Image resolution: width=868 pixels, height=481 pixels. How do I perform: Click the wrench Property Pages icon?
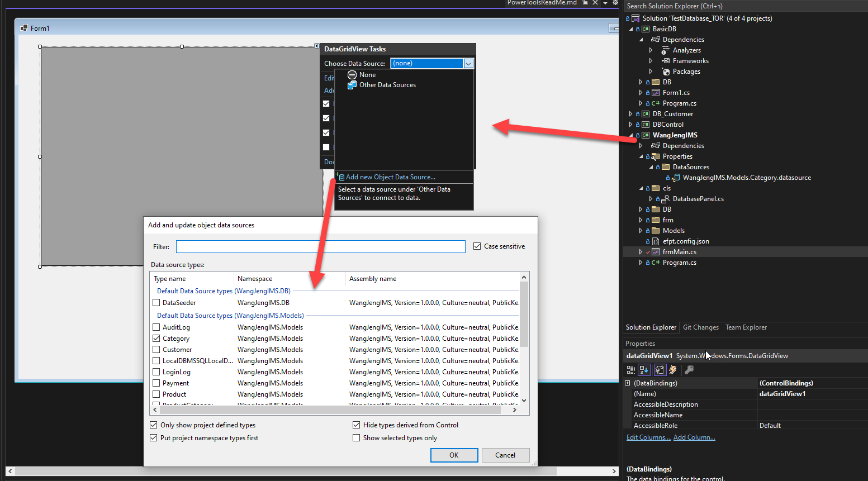[x=689, y=370]
